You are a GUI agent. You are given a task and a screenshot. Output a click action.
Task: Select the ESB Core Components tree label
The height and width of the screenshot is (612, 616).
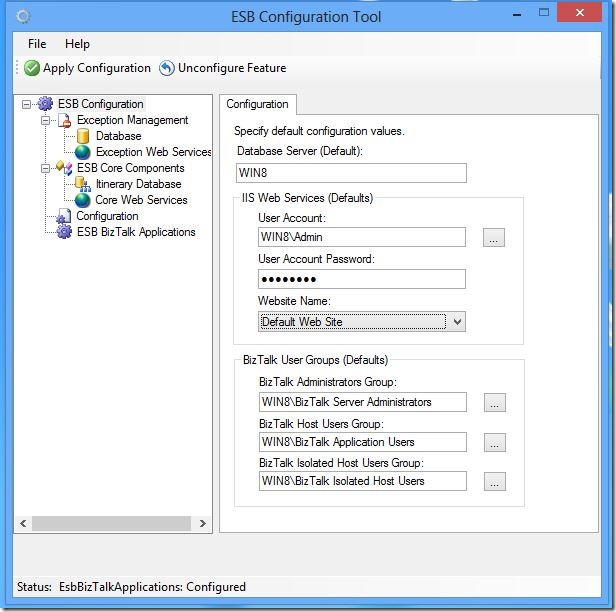(x=130, y=168)
